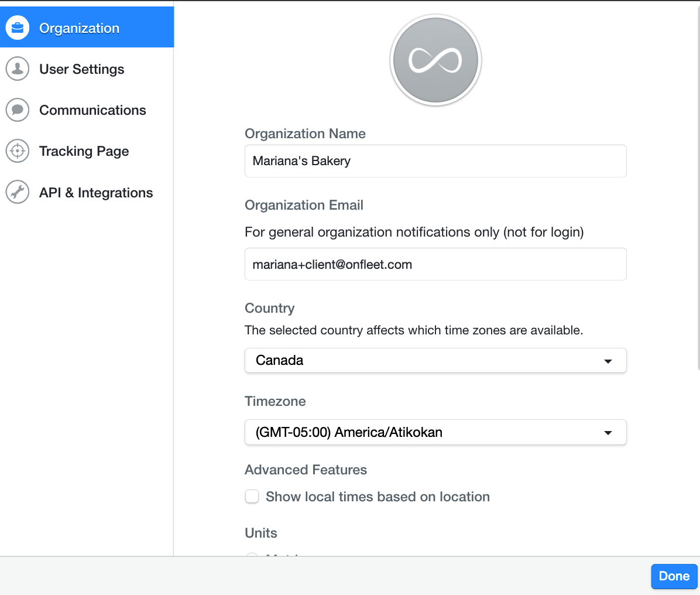Click the Advanced Features heading
Screen dimensions: 700x595
(x=306, y=470)
